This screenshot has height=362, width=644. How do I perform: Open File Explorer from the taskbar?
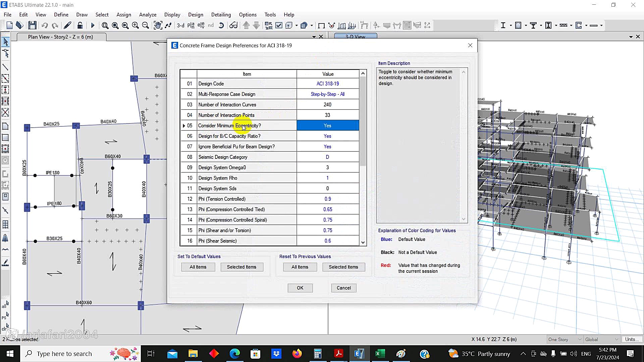[x=193, y=354]
